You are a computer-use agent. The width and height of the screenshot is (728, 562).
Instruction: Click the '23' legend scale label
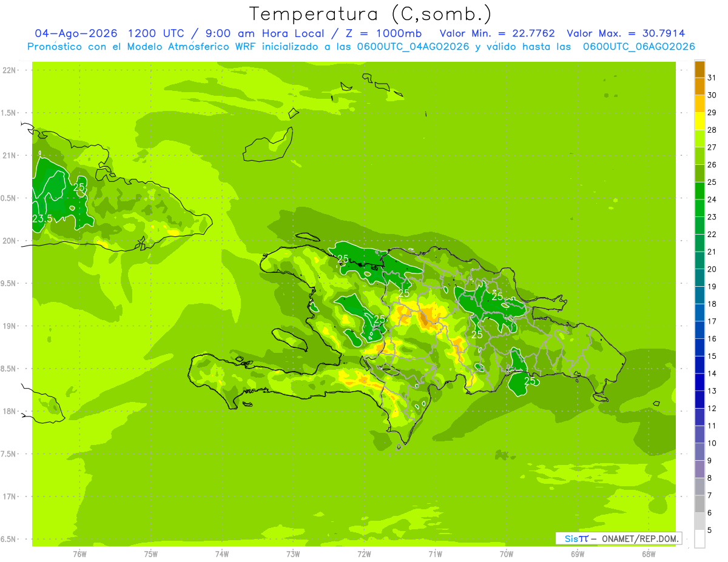pyautogui.click(x=712, y=217)
